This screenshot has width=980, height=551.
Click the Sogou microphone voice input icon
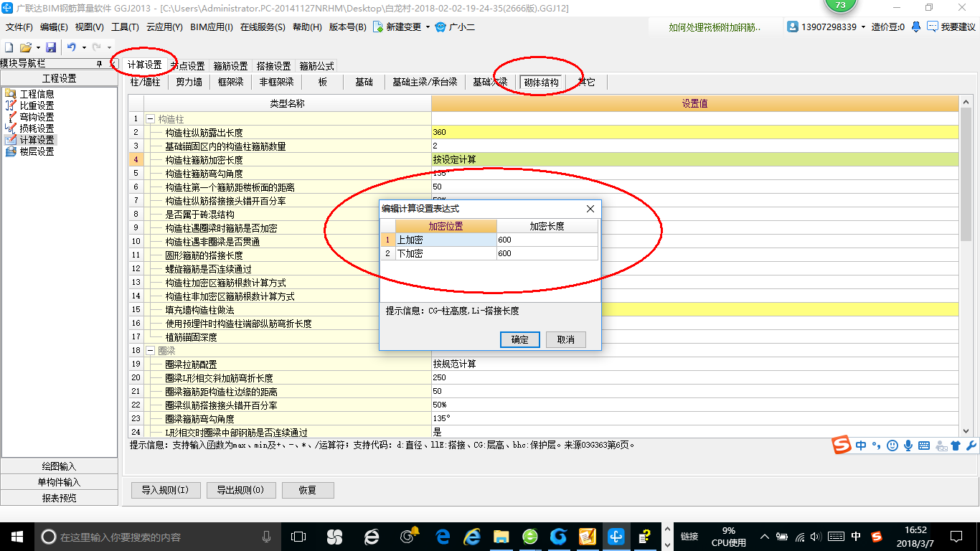[908, 446]
